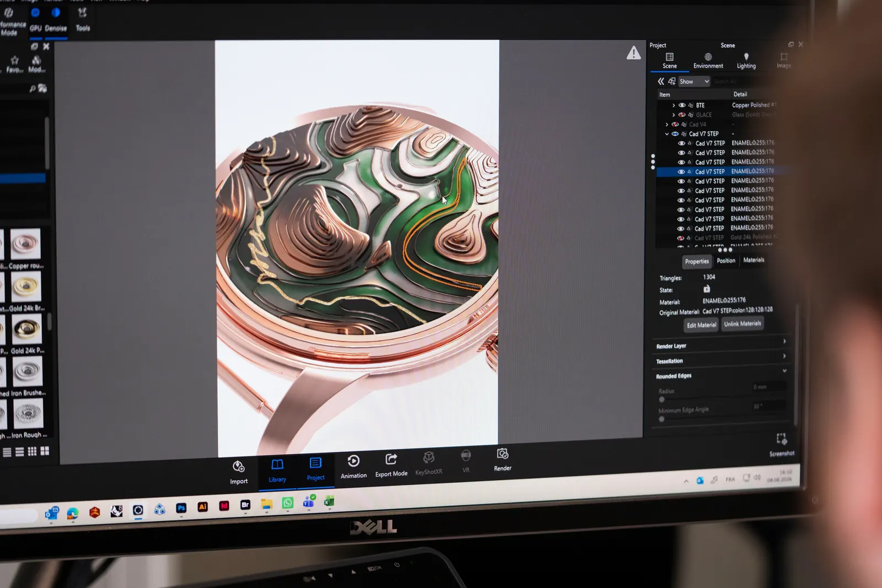The image size is (882, 588).
Task: Expand the BTE tree item
Action: [x=673, y=105]
